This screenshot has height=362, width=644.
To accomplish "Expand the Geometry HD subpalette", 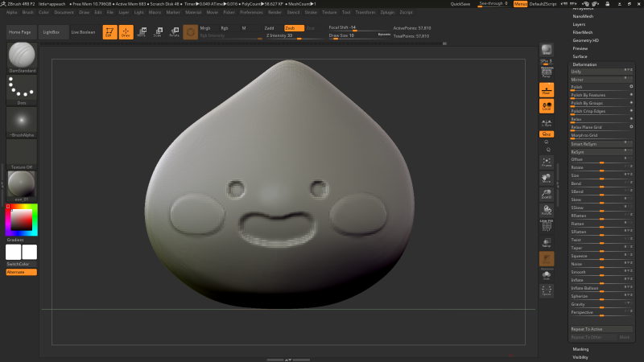I will 586,41.
